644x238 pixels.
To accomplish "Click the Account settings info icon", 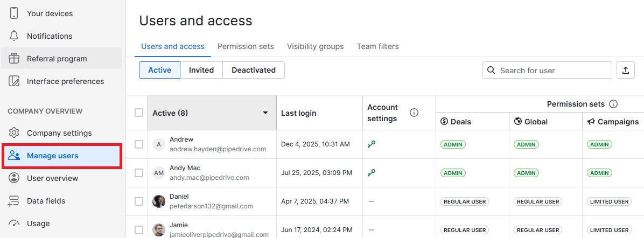I will (x=414, y=113).
